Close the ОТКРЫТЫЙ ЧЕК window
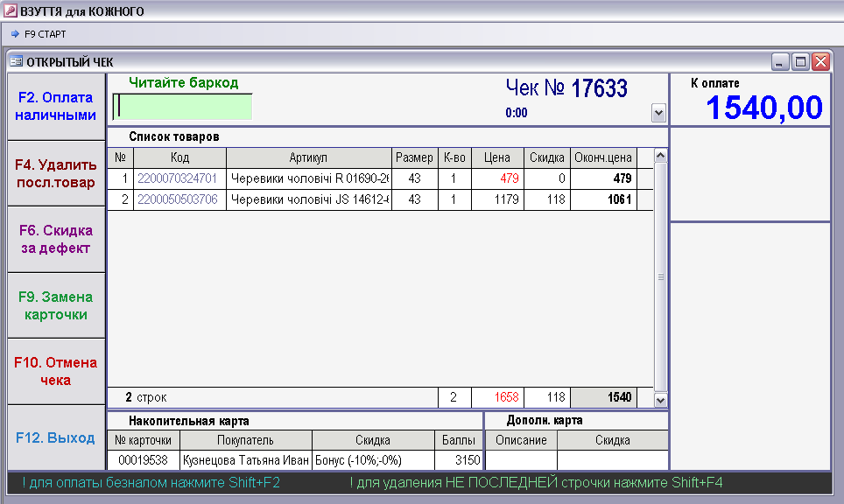 pyautogui.click(x=821, y=62)
